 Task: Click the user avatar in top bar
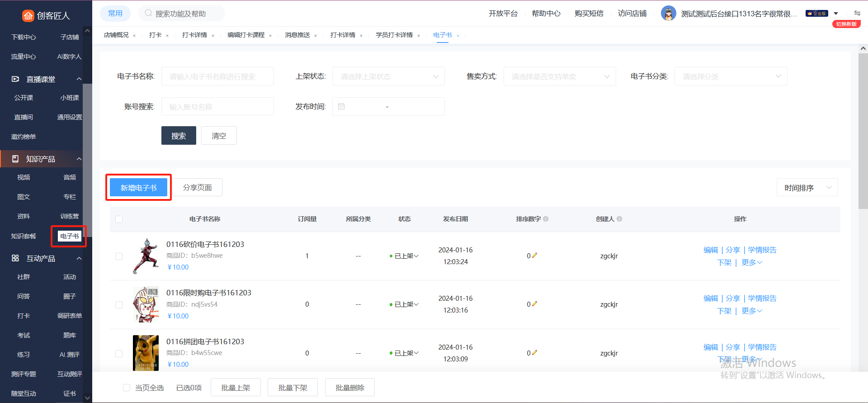[x=668, y=14]
